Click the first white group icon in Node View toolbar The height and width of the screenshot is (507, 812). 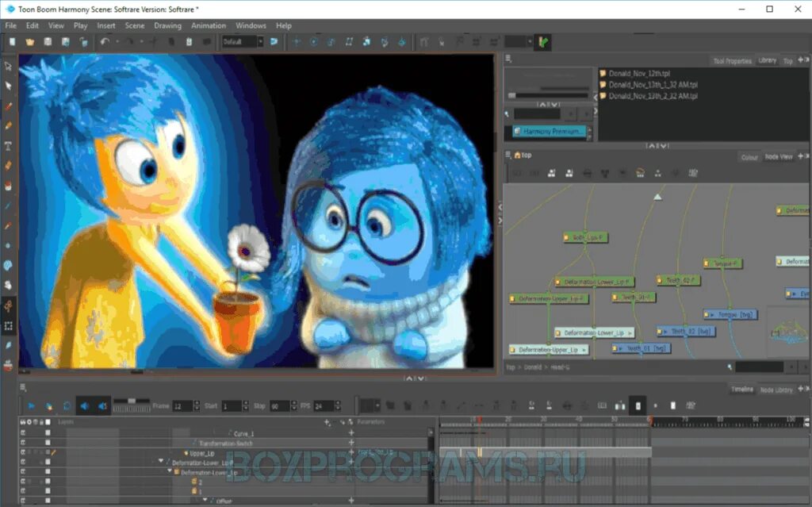(552, 173)
